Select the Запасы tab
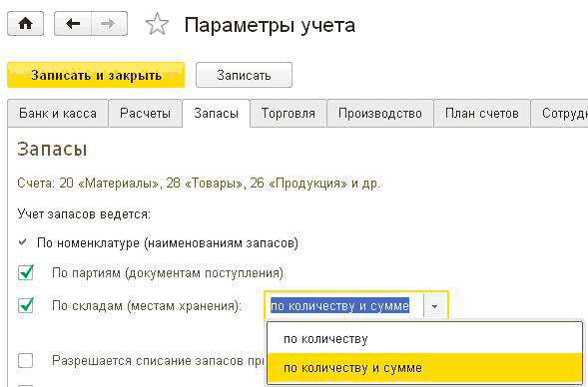 (x=216, y=113)
